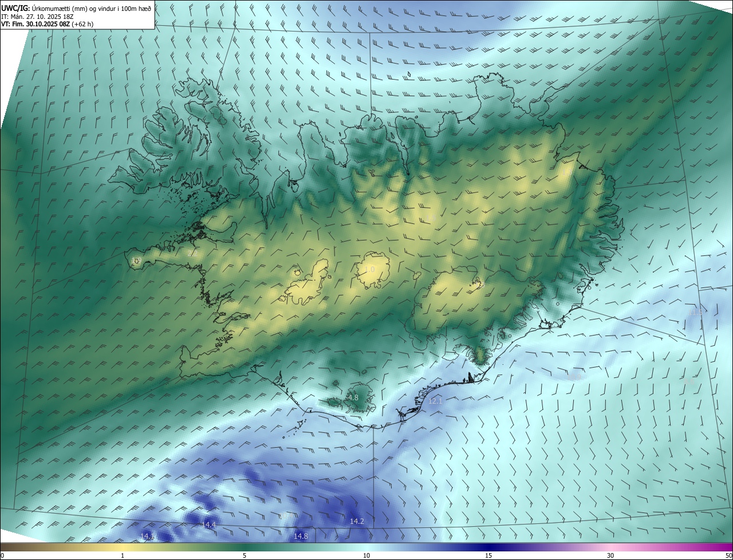Click the '4.8' value label near the south coast
The image size is (733, 560).
click(x=353, y=397)
